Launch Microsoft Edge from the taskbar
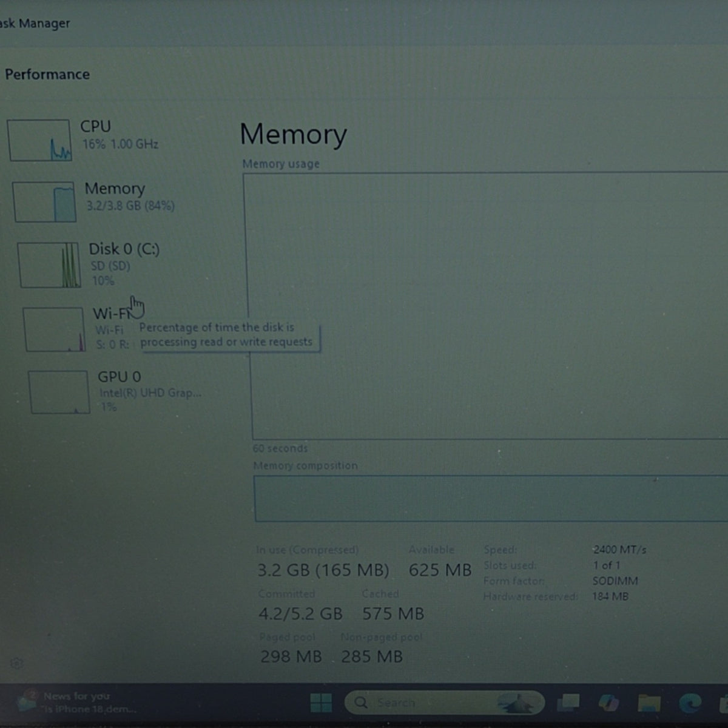The height and width of the screenshot is (728, 728). (690, 703)
